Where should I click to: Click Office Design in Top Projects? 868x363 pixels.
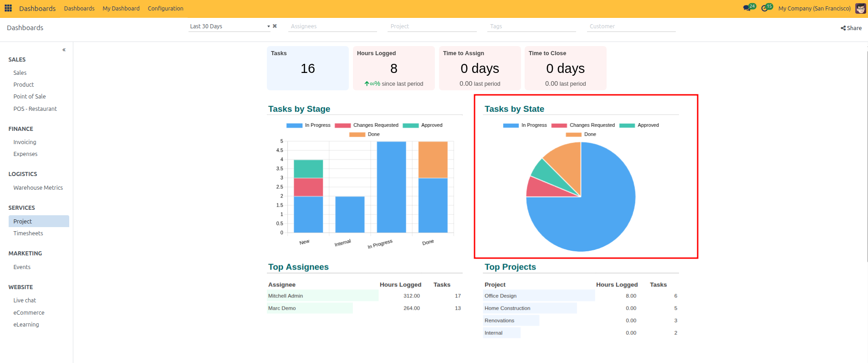coord(500,296)
